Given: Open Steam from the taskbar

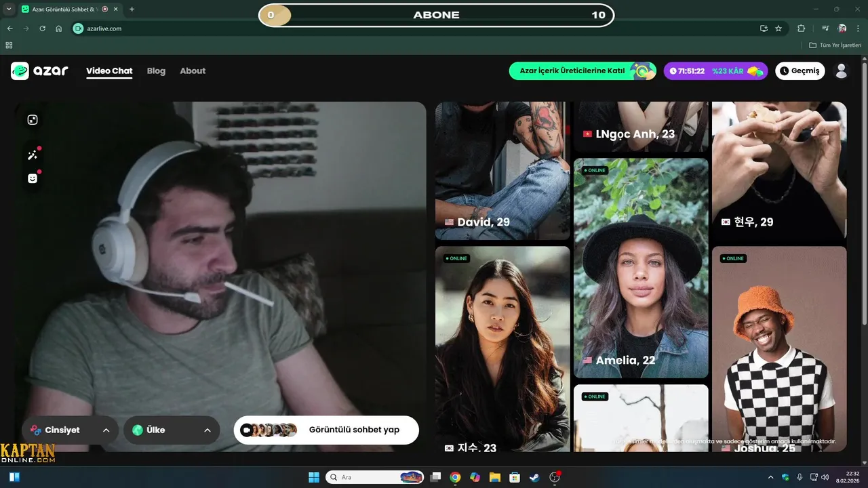Looking at the screenshot, I should pyautogui.click(x=534, y=477).
